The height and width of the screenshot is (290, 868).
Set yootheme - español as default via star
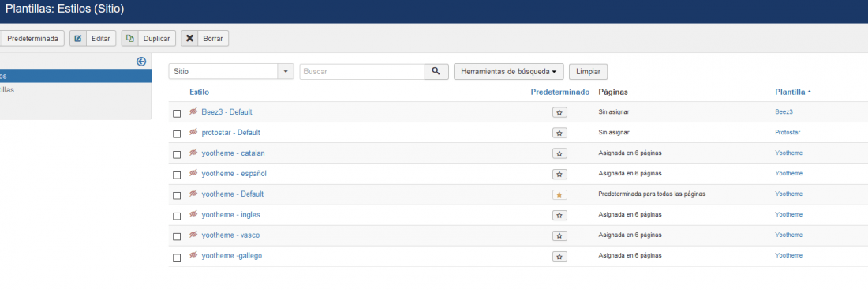pyautogui.click(x=559, y=174)
